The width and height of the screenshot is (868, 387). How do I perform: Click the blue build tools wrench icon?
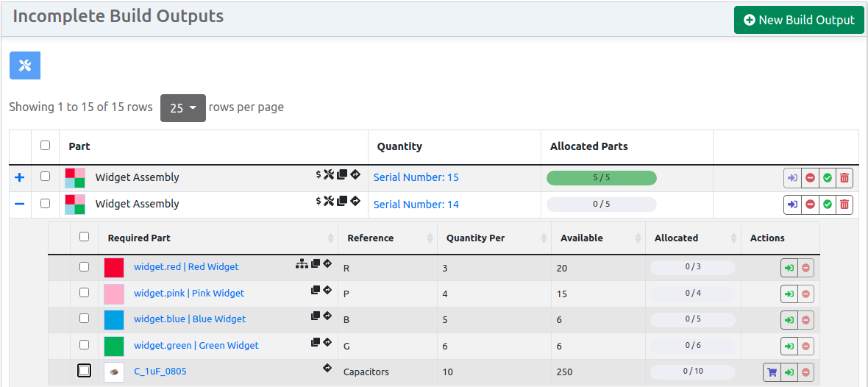(25, 65)
